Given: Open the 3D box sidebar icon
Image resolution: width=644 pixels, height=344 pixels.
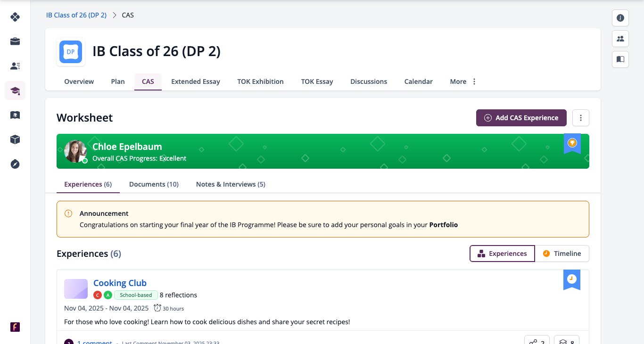Looking at the screenshot, I should [15, 139].
